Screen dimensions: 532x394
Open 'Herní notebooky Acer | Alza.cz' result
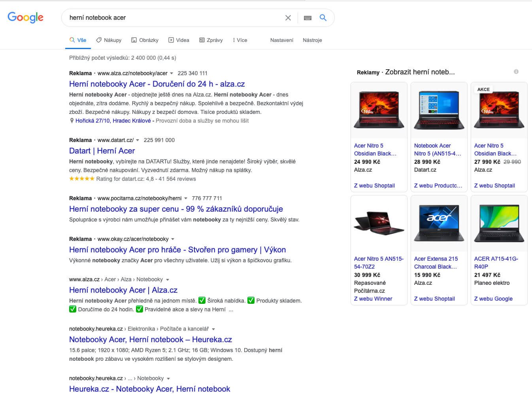[123, 290]
